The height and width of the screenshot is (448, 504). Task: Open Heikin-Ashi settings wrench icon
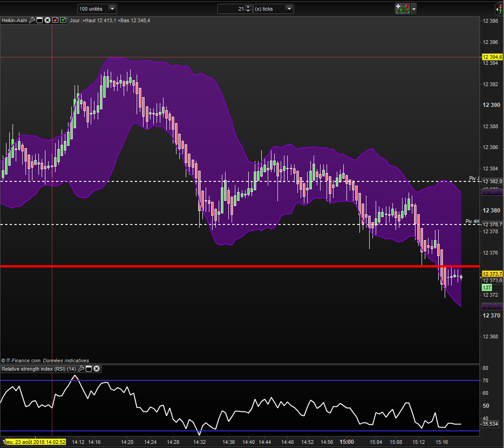31,20
